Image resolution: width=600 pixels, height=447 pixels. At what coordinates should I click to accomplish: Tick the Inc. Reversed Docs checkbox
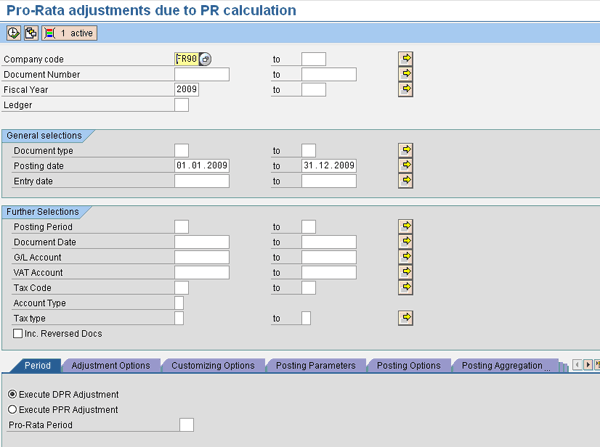click(x=18, y=333)
